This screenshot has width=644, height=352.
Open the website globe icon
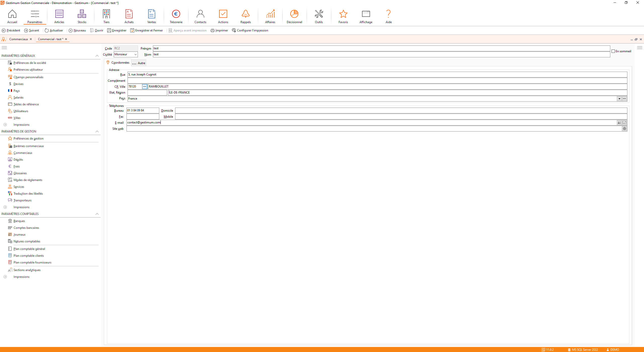pyautogui.click(x=624, y=128)
